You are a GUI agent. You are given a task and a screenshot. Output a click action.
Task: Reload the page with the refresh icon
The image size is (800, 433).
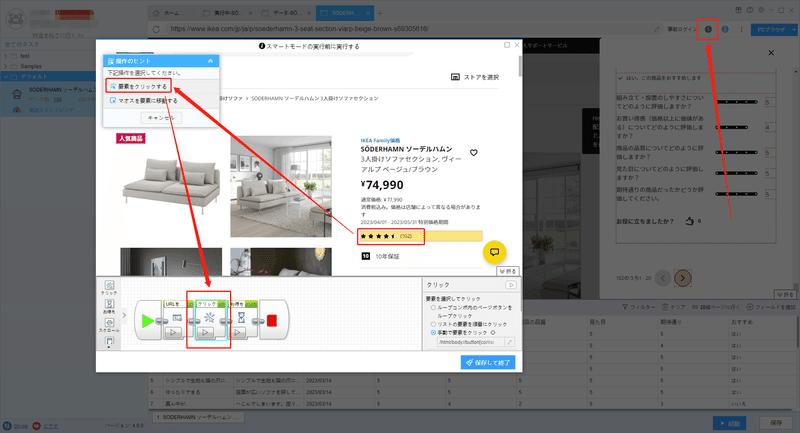156,29
